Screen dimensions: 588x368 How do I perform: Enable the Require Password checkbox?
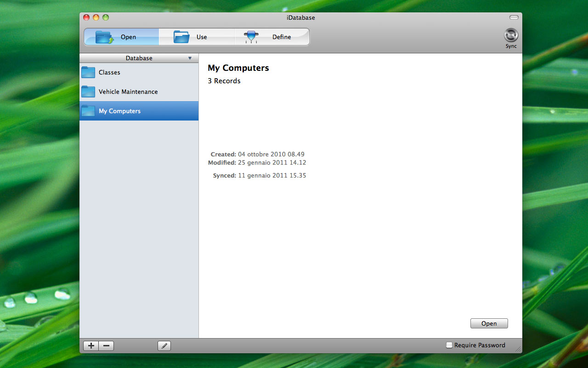point(449,345)
